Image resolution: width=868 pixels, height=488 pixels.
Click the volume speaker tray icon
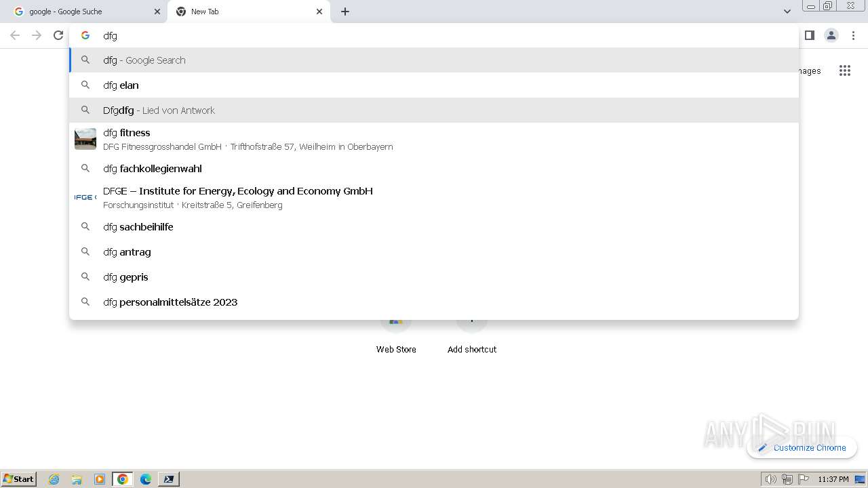[770, 479]
